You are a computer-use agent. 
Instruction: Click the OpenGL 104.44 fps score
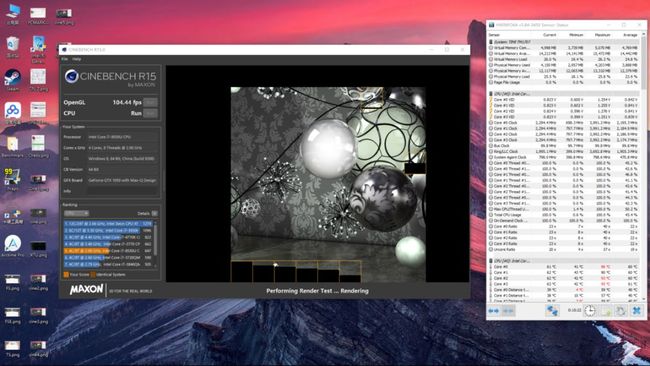[127, 102]
